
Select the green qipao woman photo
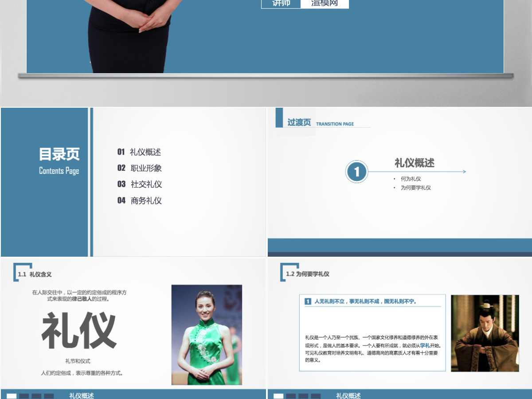click(207, 335)
